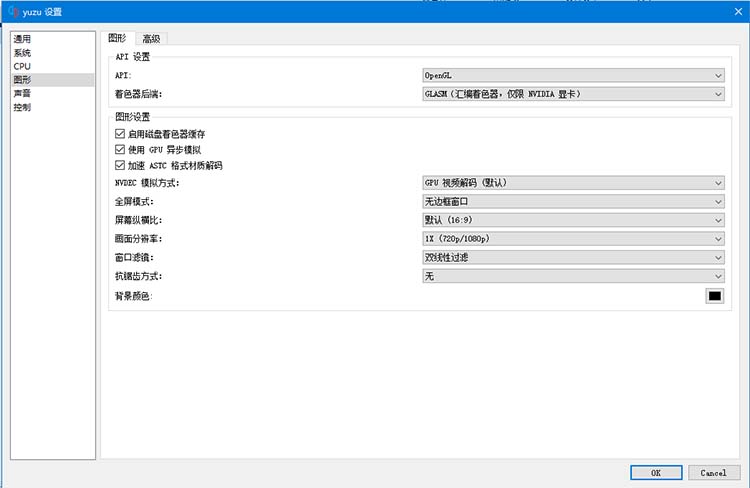The height and width of the screenshot is (488, 750).
Task: Open CPU settings in the sidebar
Action: point(22,66)
